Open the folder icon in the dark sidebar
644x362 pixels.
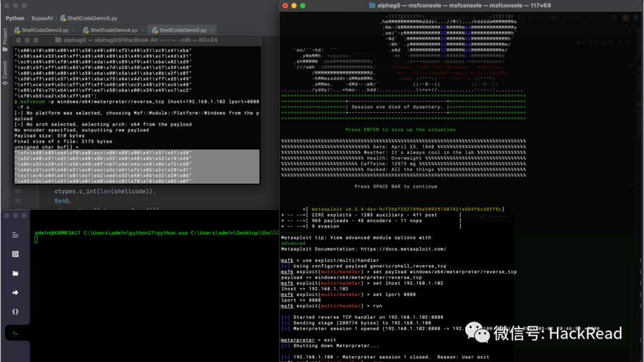15,273
